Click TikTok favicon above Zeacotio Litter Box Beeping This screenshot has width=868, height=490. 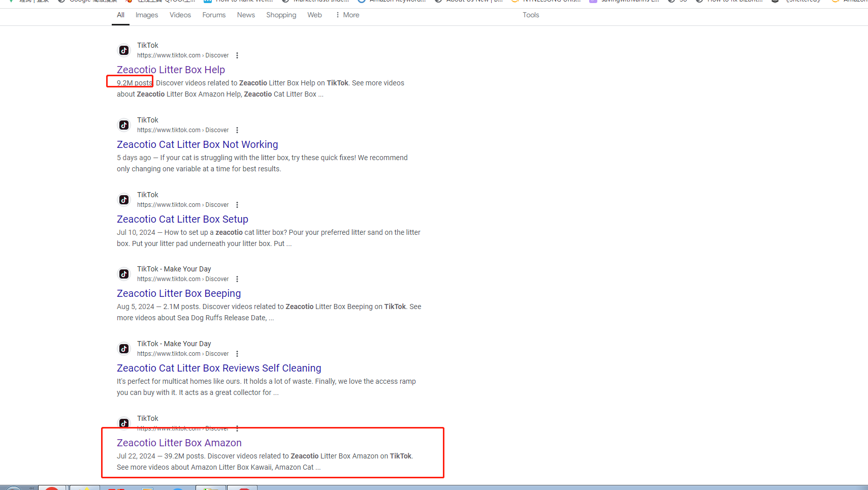pos(124,274)
